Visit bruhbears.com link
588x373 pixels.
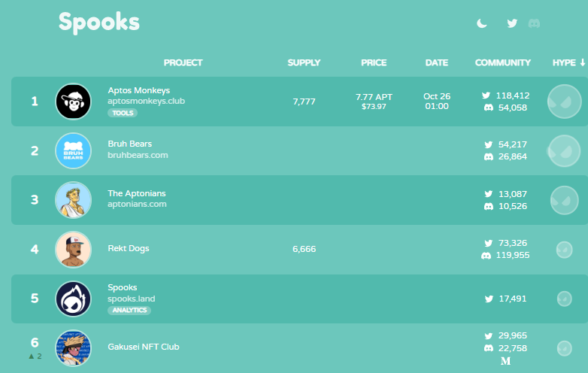(x=138, y=155)
